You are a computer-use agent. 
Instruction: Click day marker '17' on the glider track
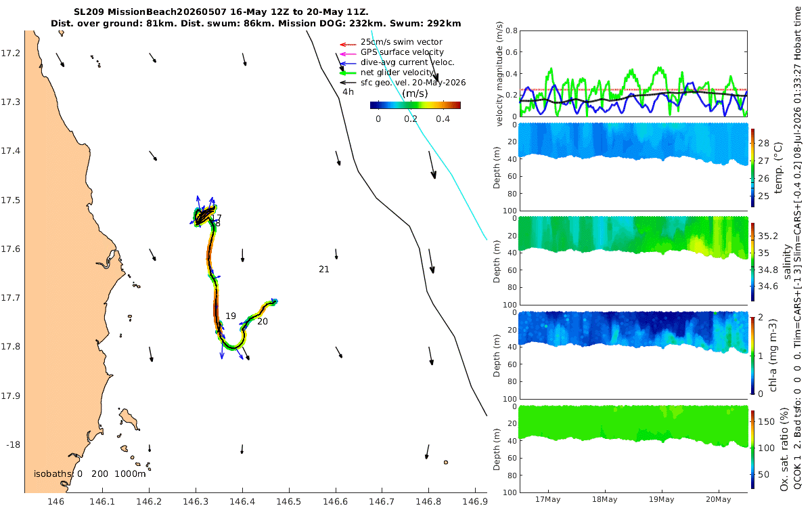tap(216, 217)
